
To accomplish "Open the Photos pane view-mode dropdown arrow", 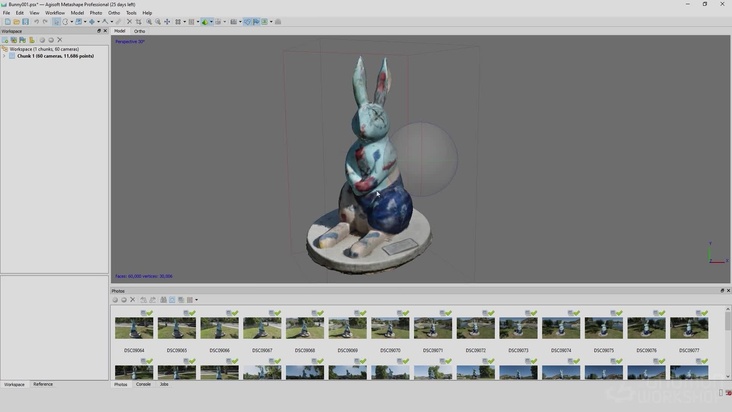I will (196, 300).
